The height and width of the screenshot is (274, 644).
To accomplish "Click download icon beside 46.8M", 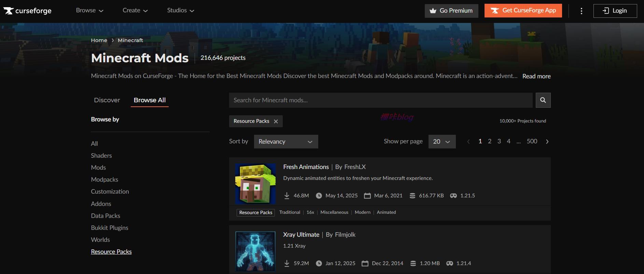I will [x=287, y=196].
